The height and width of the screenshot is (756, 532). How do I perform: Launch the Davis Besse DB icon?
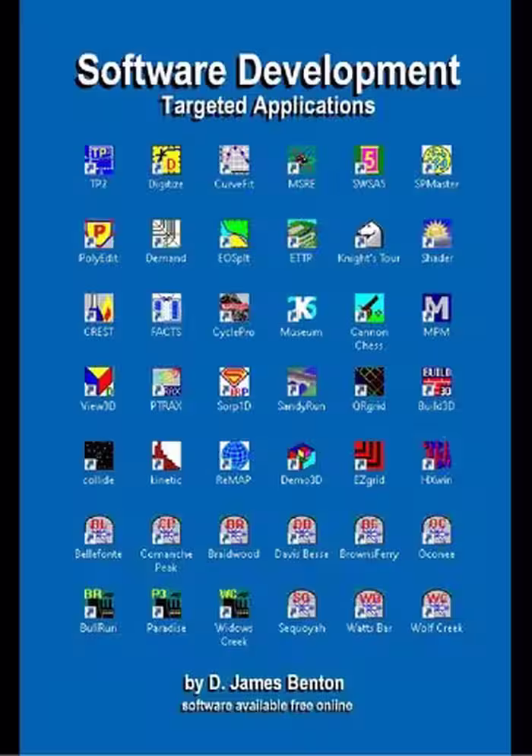pos(302,530)
